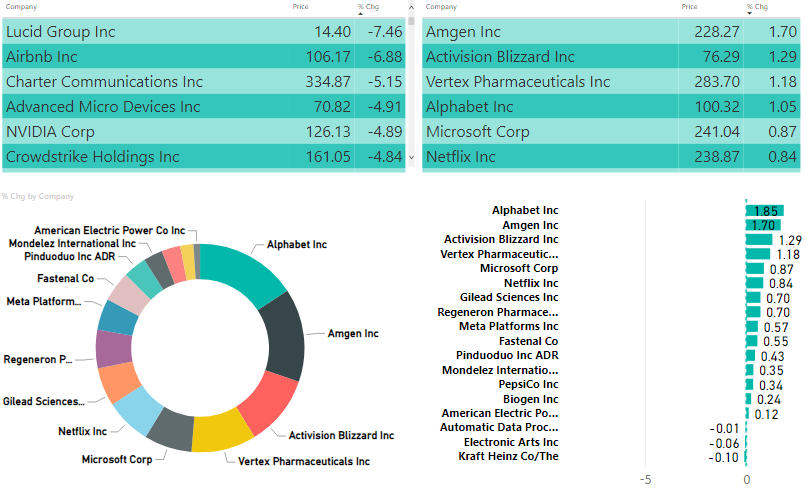The image size is (806, 491).
Task: Click Airbnb -6.88 percent change cell
Action: (x=384, y=57)
